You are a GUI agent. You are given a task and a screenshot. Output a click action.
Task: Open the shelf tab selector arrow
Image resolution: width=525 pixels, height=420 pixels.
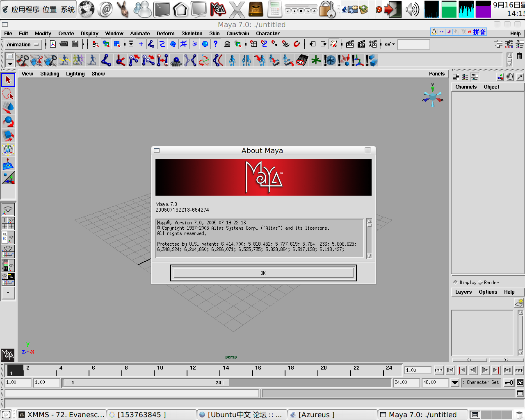pos(10,64)
